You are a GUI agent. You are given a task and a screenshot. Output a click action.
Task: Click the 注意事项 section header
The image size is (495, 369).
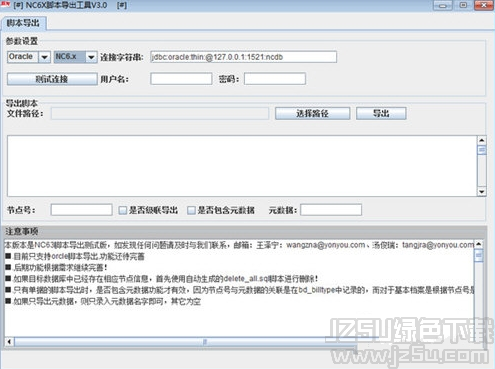(22, 231)
